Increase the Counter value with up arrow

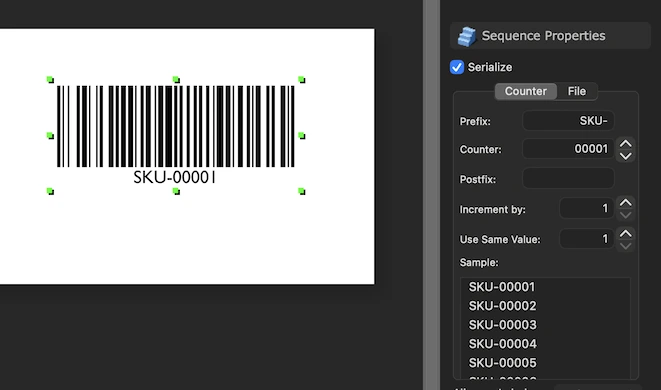tap(626, 144)
